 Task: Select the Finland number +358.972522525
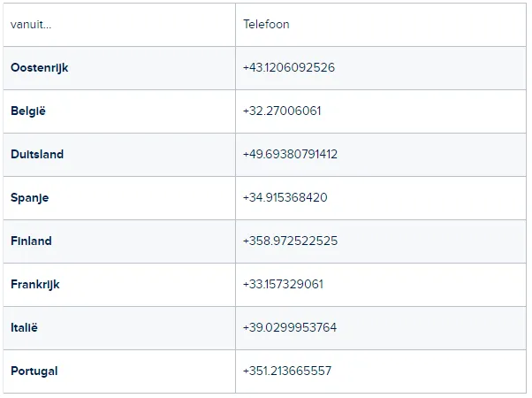290,241
